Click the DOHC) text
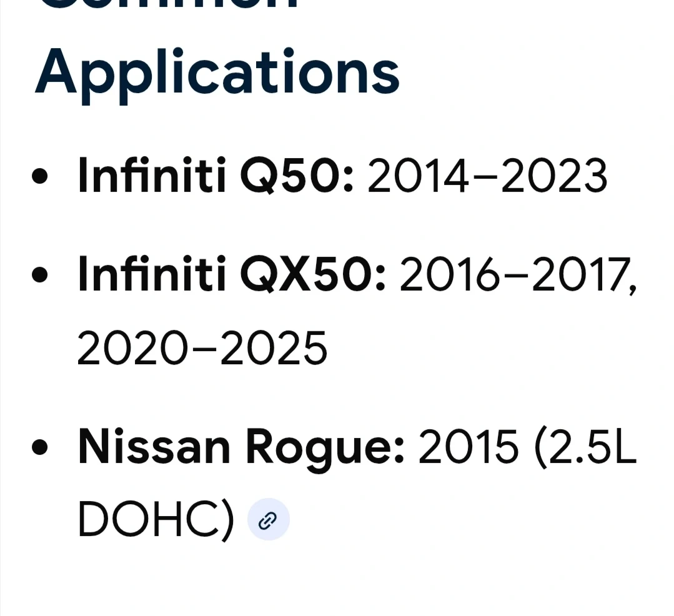Viewport: 674px width, 616px height. (x=156, y=519)
